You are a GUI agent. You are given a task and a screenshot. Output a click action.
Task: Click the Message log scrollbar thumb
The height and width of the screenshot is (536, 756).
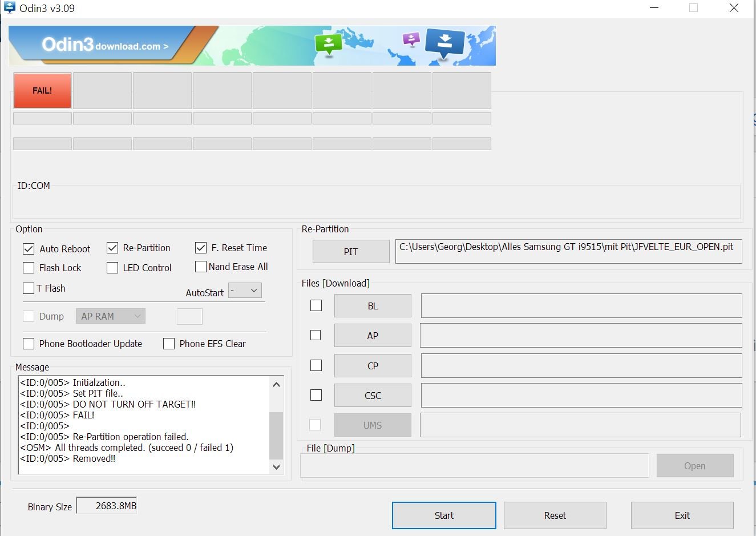click(277, 436)
